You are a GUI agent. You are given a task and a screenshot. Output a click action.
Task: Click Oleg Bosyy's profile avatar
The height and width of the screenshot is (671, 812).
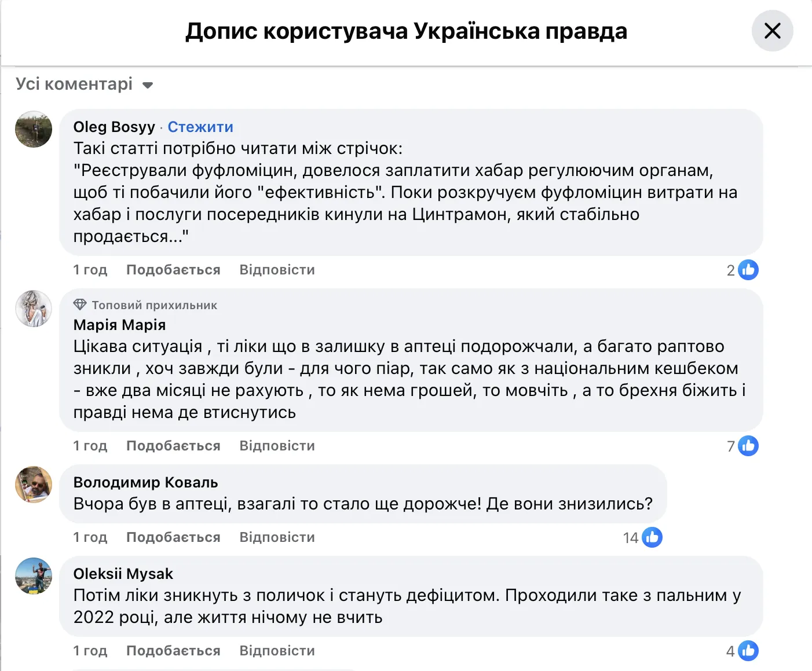click(x=34, y=129)
